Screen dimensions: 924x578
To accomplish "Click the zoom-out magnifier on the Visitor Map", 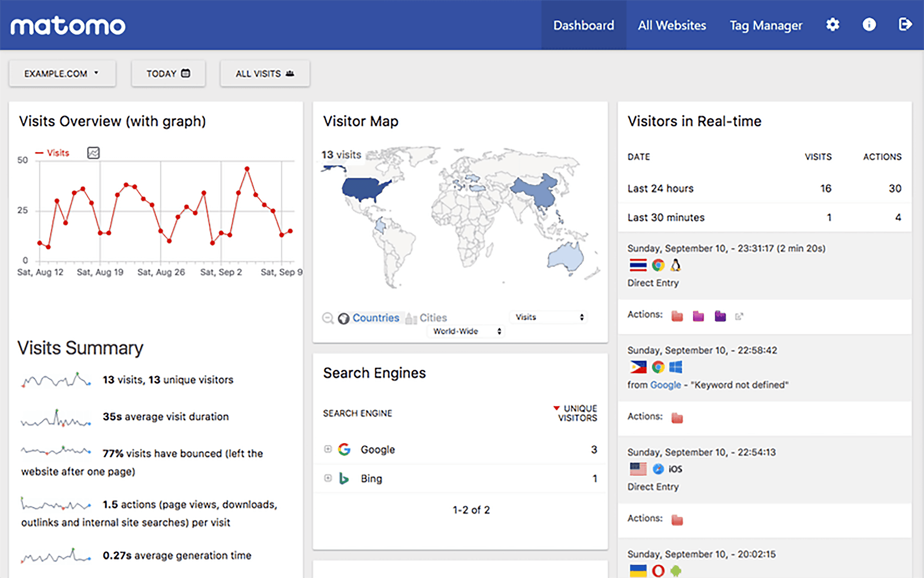I will tap(328, 318).
